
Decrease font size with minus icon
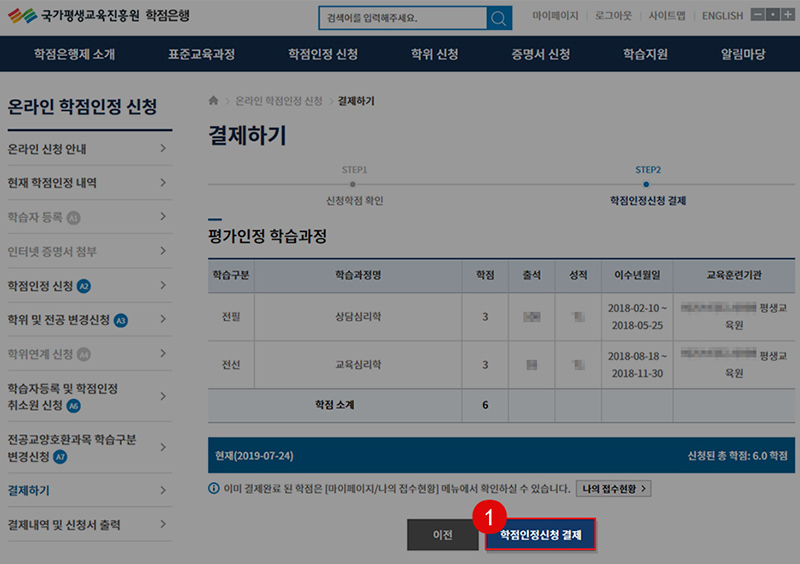(758, 15)
